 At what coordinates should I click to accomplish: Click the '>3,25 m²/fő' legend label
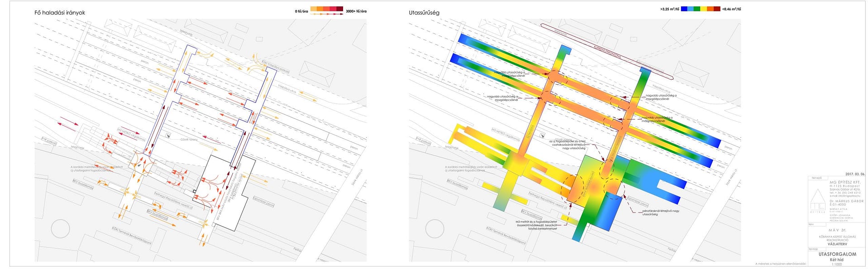coord(669,9)
